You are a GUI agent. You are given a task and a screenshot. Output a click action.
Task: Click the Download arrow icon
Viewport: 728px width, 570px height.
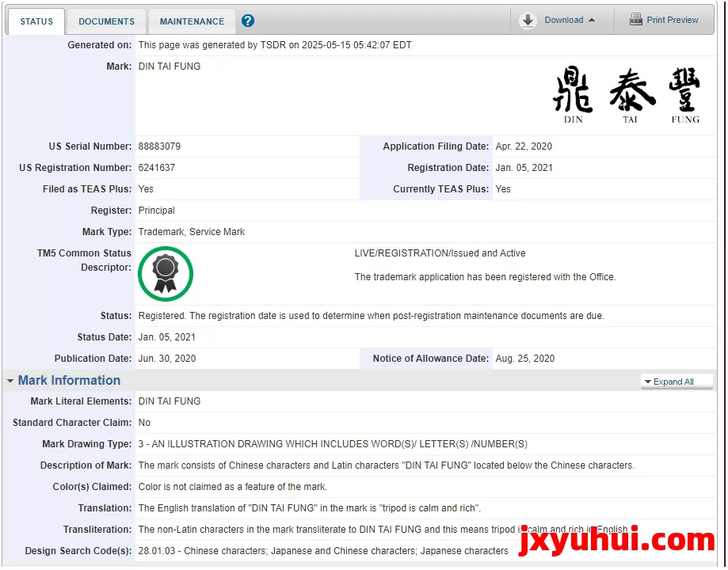click(528, 21)
